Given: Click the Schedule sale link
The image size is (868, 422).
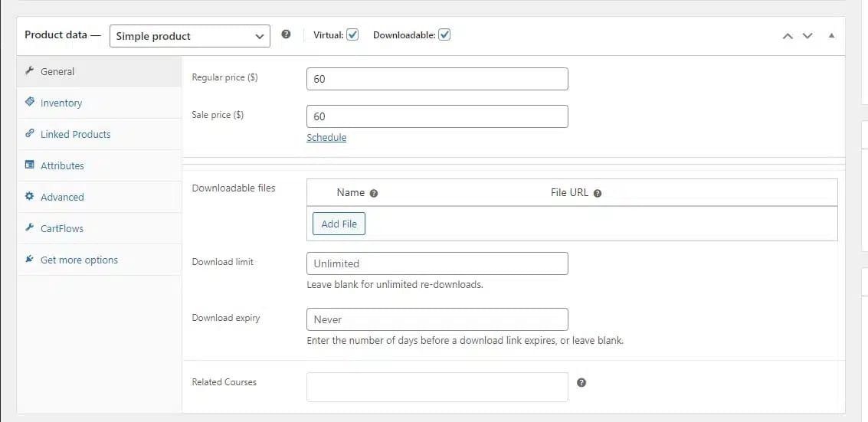Looking at the screenshot, I should tap(326, 138).
